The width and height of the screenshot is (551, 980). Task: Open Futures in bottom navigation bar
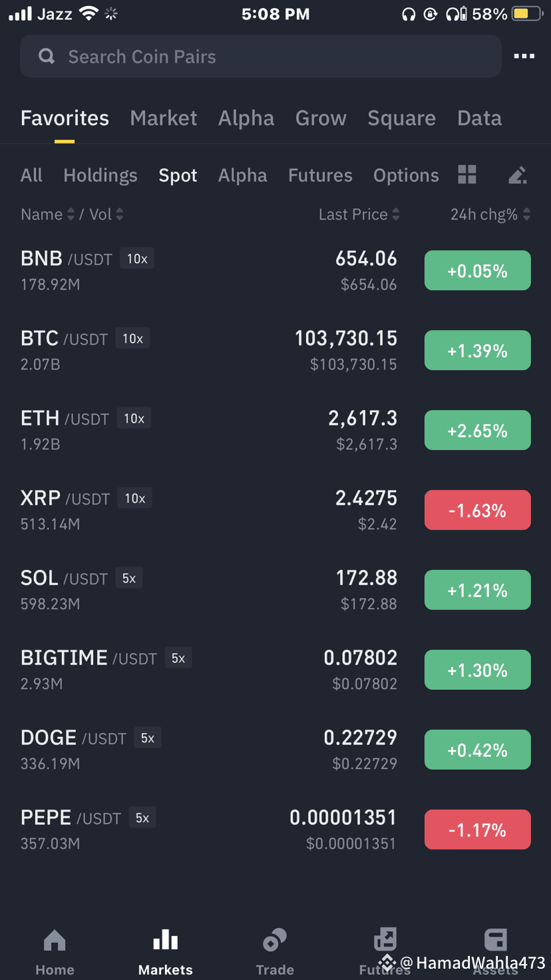tap(385, 952)
